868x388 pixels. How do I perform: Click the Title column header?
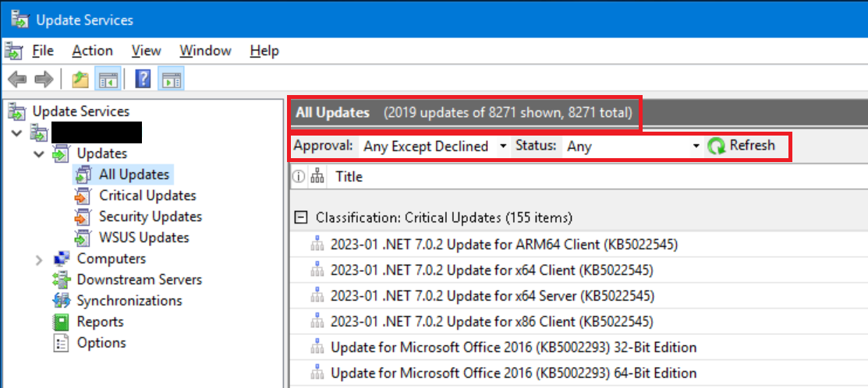(349, 177)
